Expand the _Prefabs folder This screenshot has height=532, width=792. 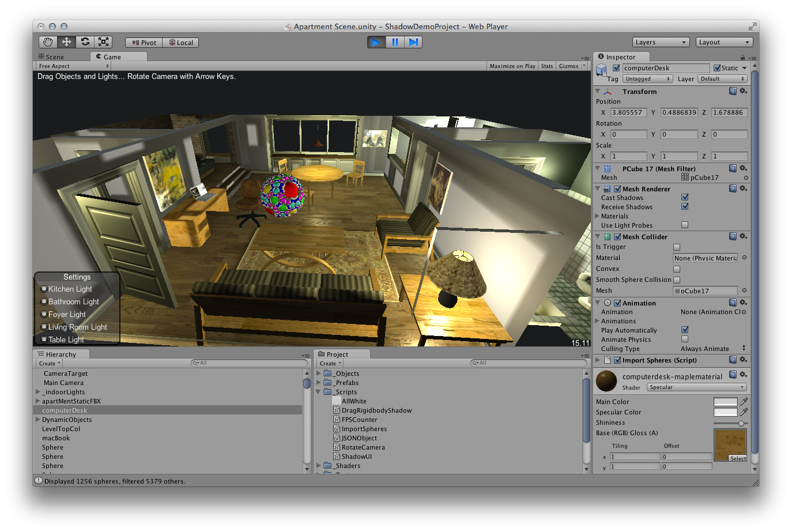(319, 383)
